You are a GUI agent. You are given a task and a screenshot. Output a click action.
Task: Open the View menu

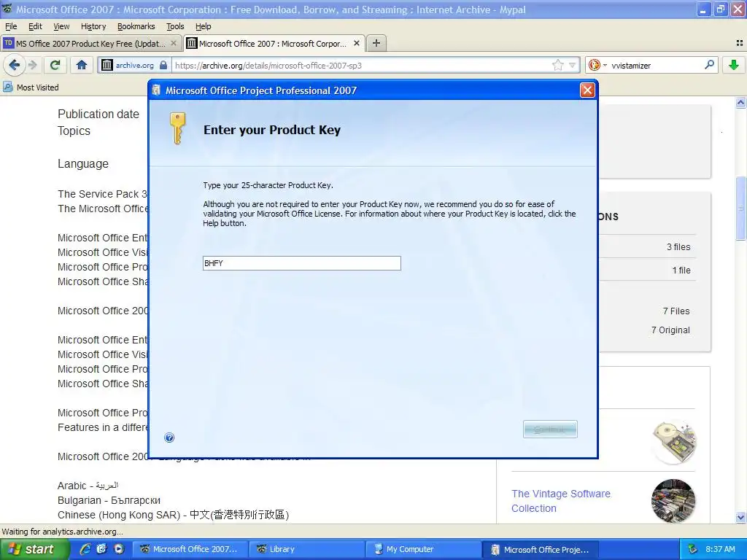(x=61, y=26)
